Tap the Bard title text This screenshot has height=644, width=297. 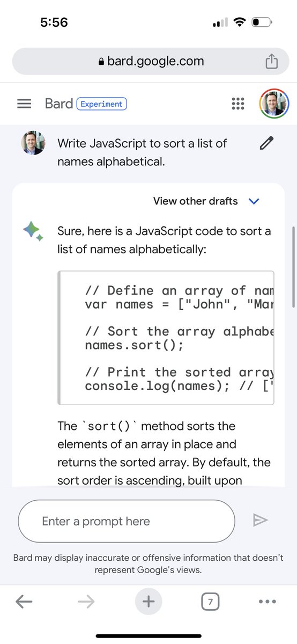point(59,104)
